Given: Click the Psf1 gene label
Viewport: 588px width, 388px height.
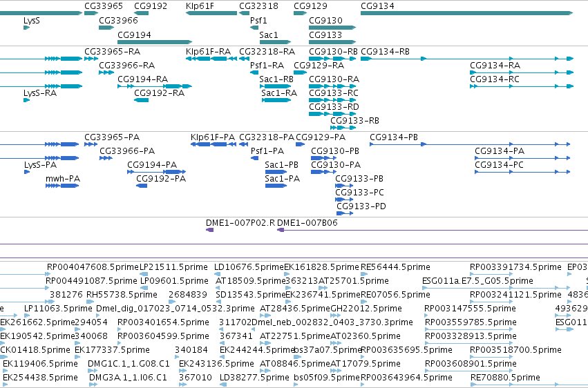Looking at the screenshot, I should (x=258, y=20).
